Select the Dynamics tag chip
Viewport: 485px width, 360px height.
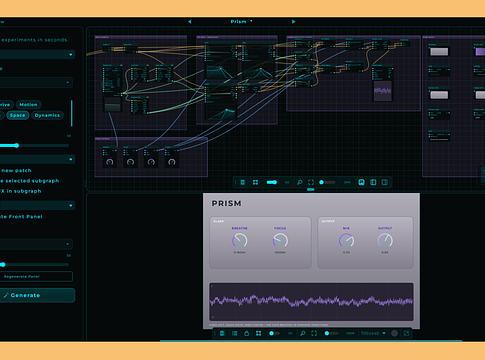coord(47,115)
